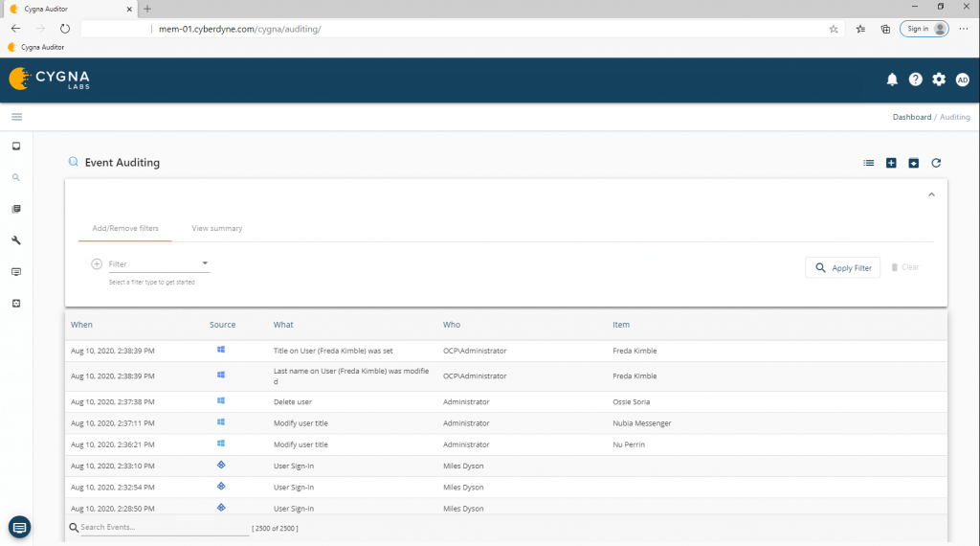The height and width of the screenshot is (546, 980).
Task: Collapse the filter panel with the chevron
Action: [931, 194]
